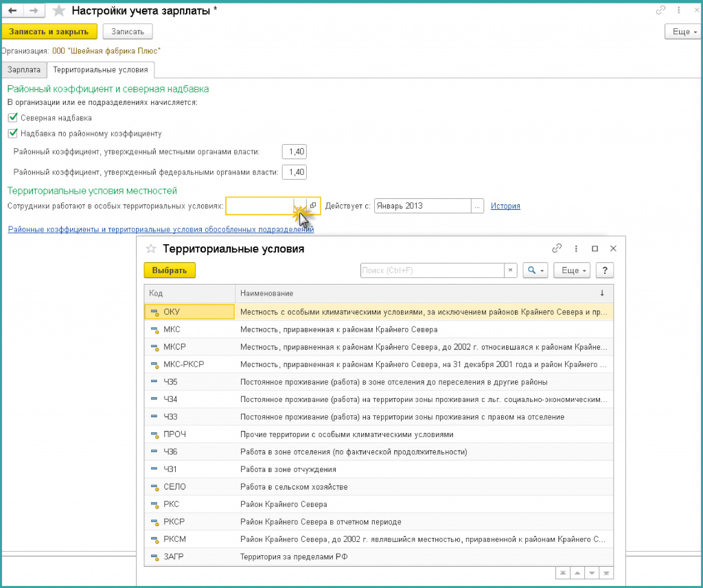This screenshot has height=588, width=703.
Task: Edit the federal authorities coefficient field
Action: 295,172
